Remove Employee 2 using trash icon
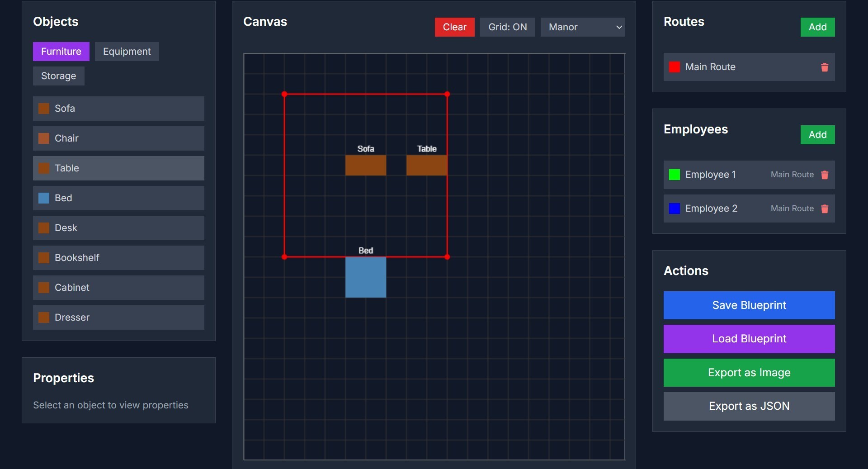This screenshot has width=868, height=469. tap(824, 209)
